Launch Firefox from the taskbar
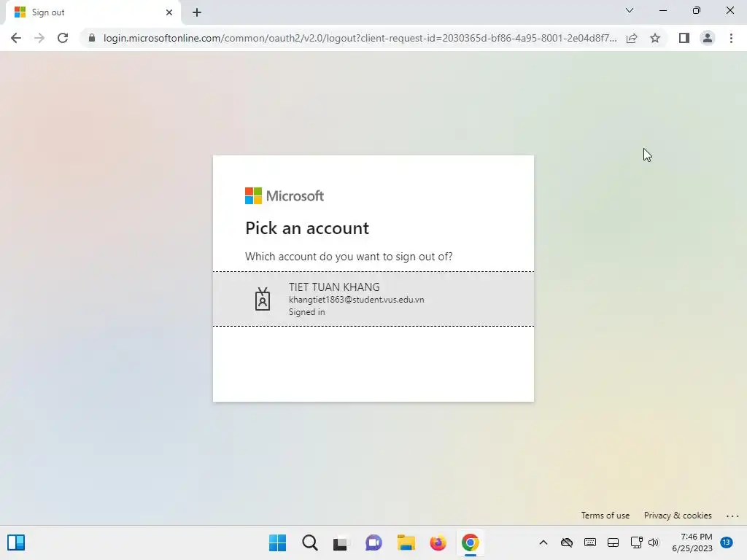Screen dimensions: 747x560 coord(438,542)
